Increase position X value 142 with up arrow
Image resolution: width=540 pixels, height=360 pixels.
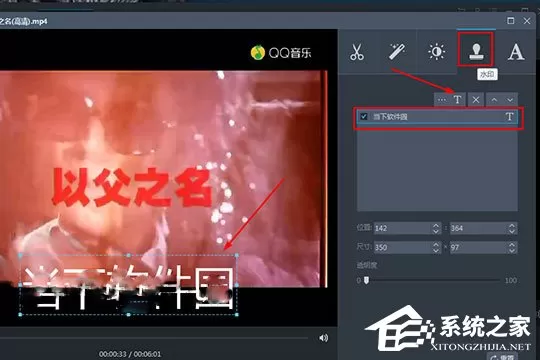(x=436, y=225)
